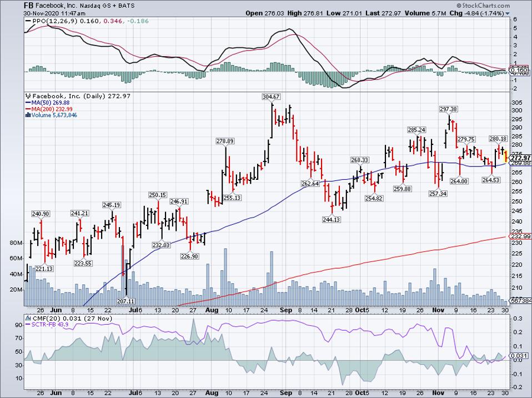Click the 0.160 PPO axis tag

pyautogui.click(x=519, y=70)
